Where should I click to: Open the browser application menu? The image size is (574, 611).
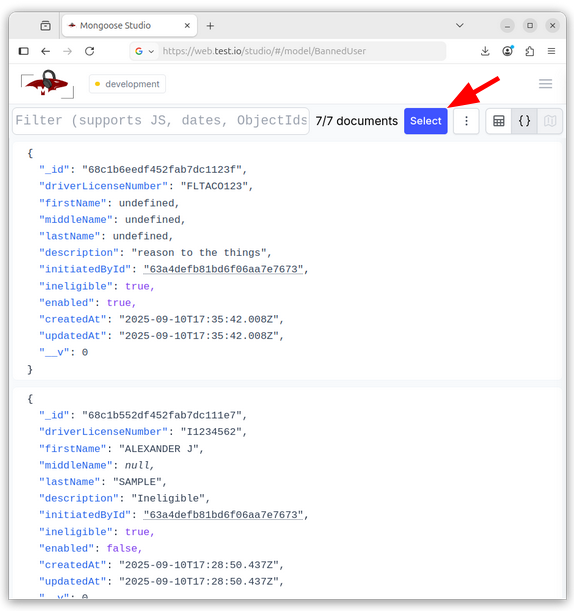click(x=551, y=51)
